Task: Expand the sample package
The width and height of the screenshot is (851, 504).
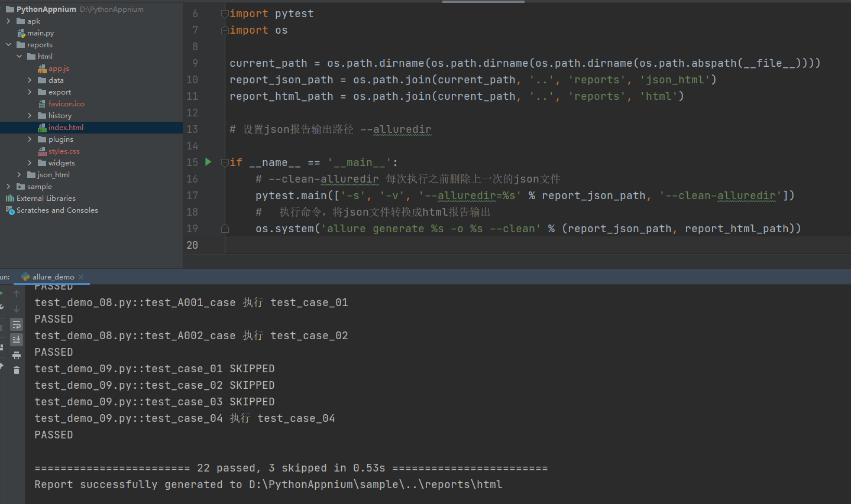Action: click(8, 187)
